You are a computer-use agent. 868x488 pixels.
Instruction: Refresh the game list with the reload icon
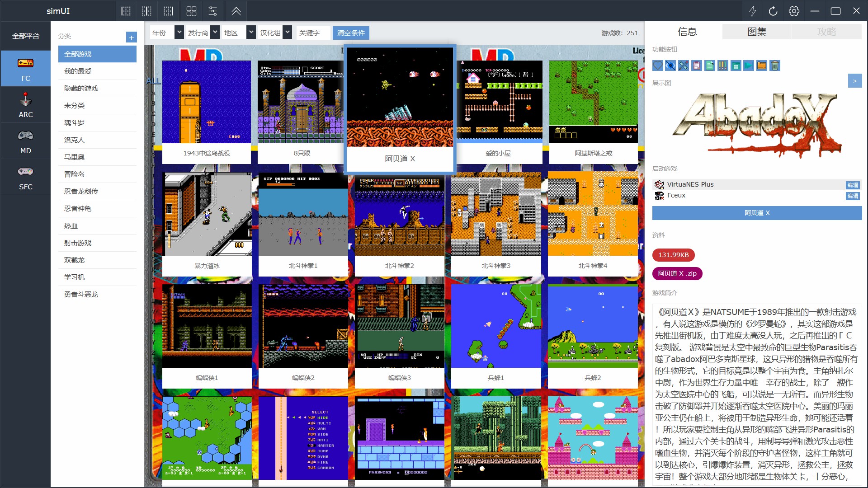point(773,11)
